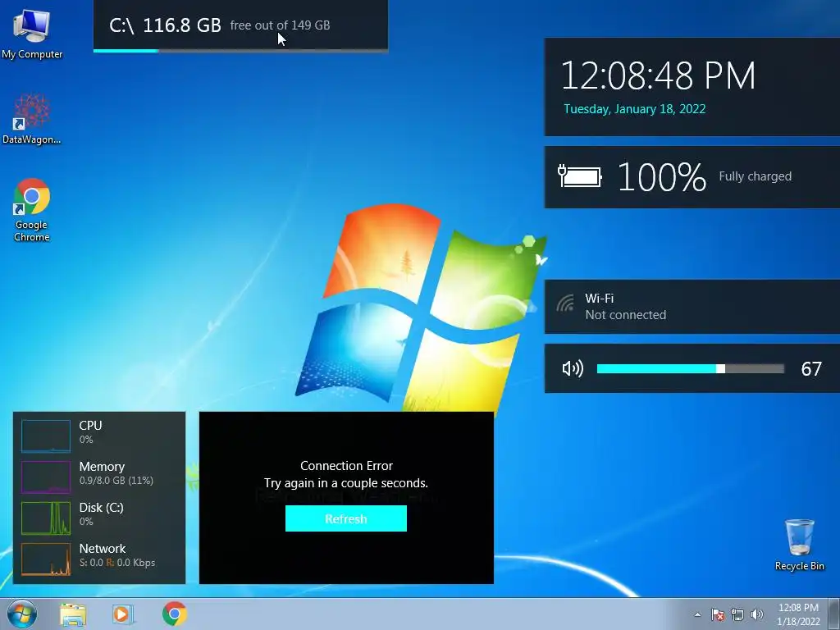Click the Refresh button in the Connection Error widget
Screen dimensions: 840x630
(346, 518)
